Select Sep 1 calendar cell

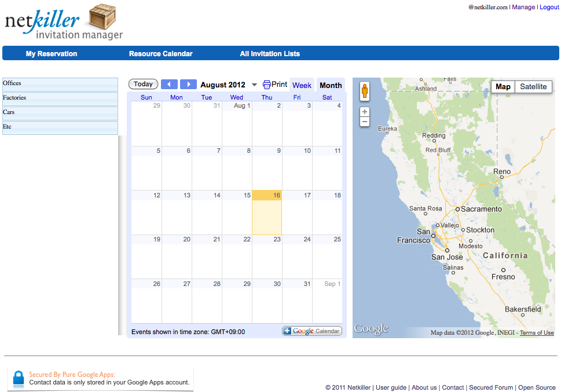(327, 302)
